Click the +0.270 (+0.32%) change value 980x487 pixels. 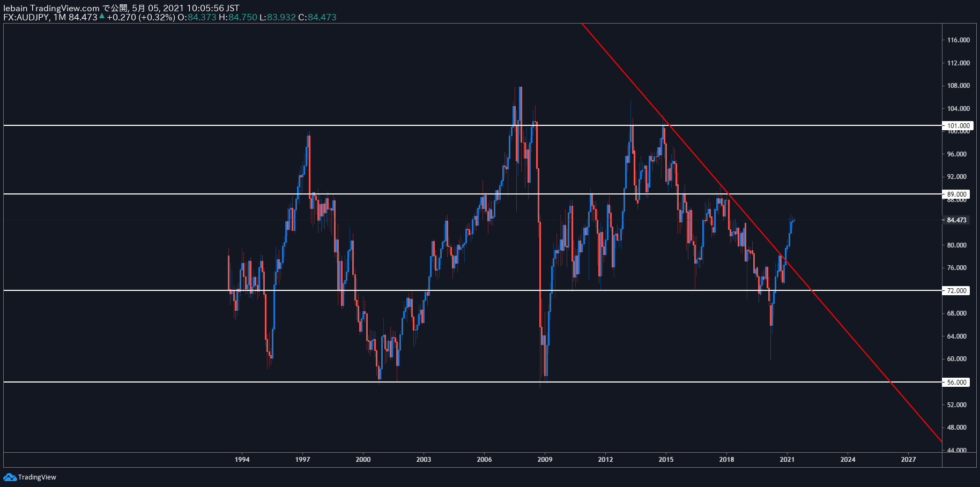(140, 17)
